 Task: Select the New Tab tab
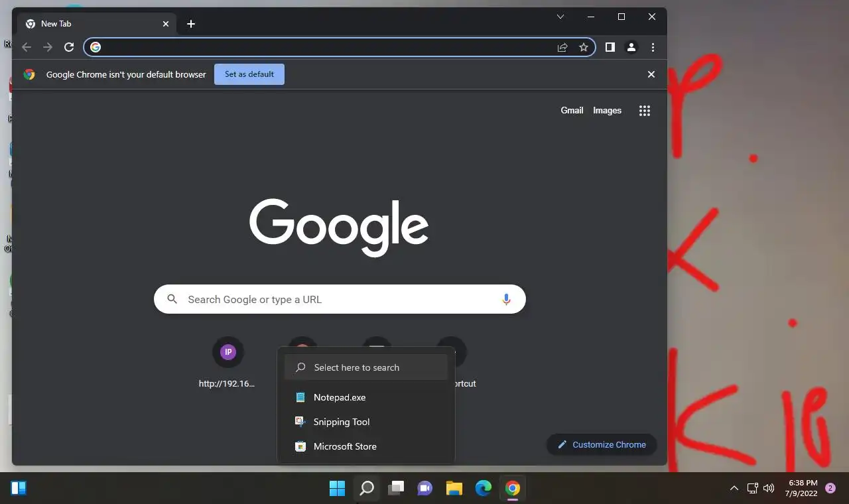[x=98, y=24]
